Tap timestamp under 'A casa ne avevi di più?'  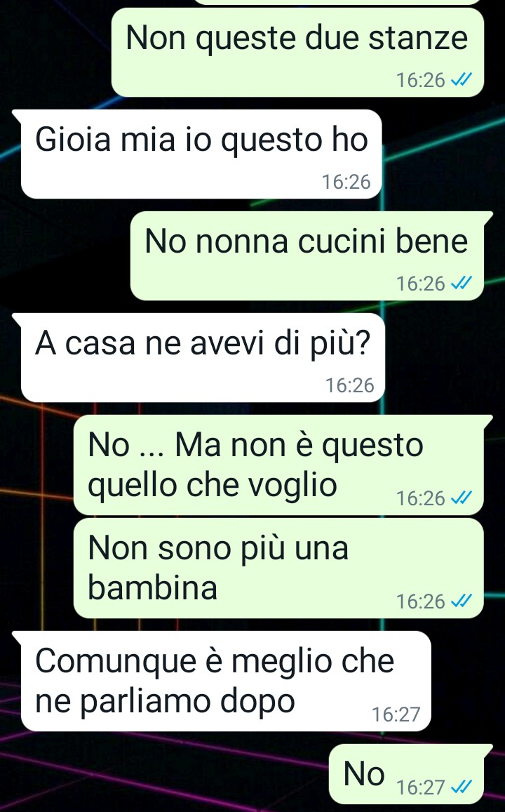click(349, 385)
